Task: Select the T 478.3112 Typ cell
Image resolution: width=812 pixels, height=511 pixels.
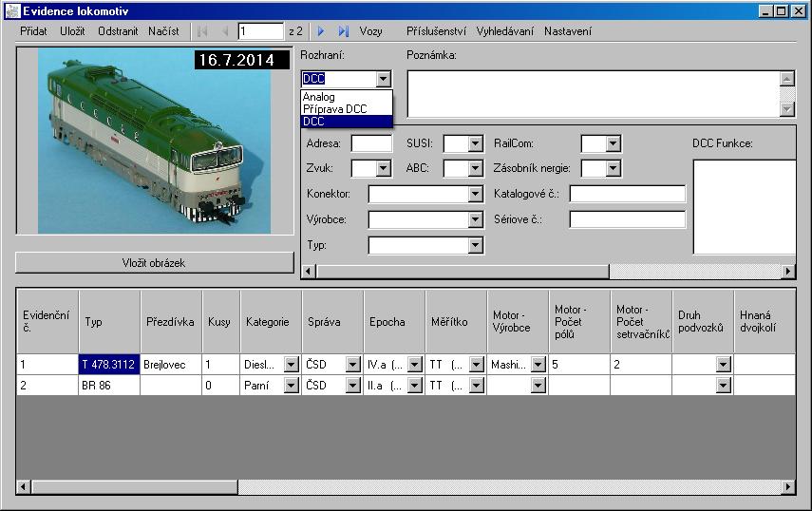Action: (108, 364)
